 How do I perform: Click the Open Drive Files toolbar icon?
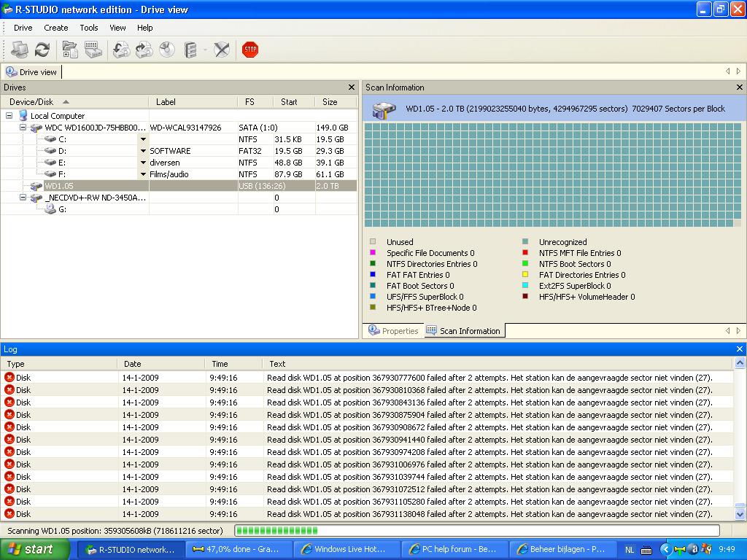coord(70,50)
